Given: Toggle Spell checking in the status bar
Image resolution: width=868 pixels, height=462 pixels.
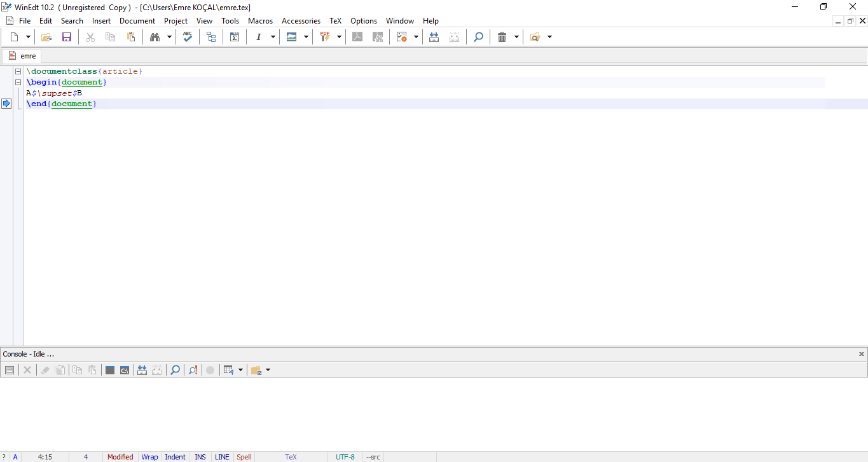Looking at the screenshot, I should tap(244, 457).
